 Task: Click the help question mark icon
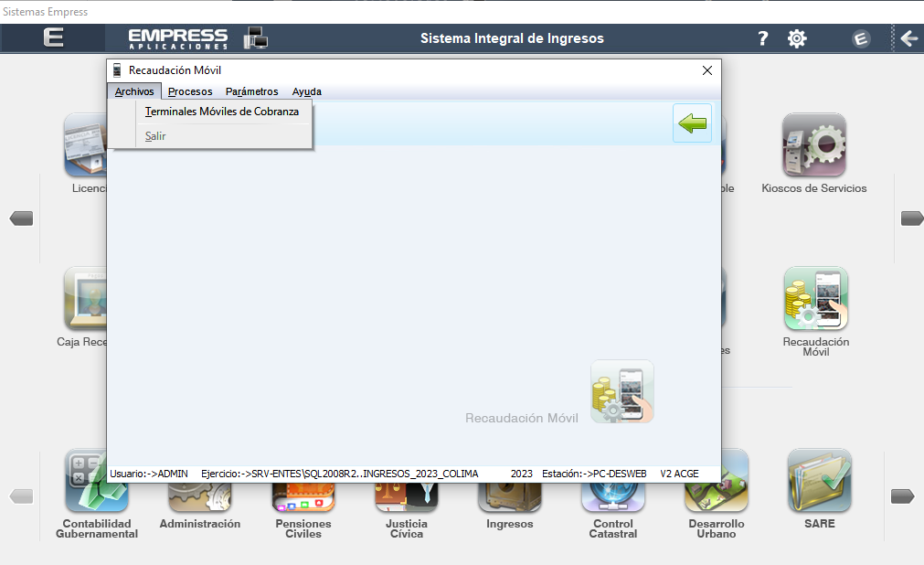762,38
